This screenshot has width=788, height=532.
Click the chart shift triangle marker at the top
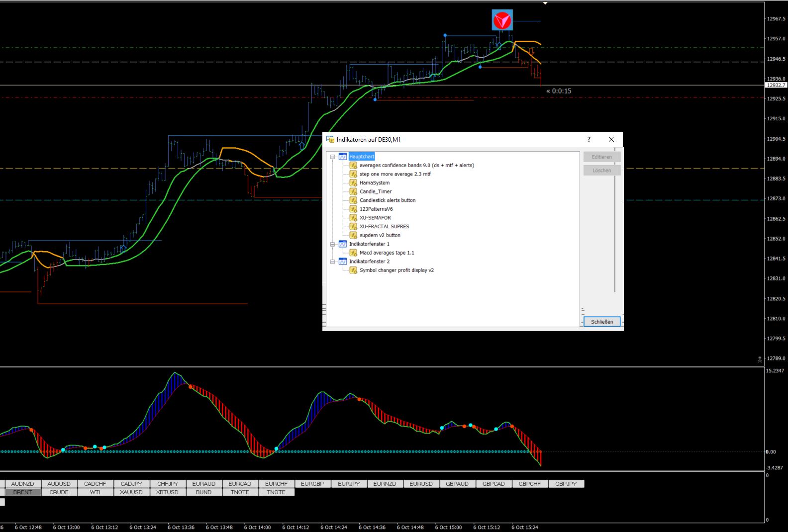545,3
